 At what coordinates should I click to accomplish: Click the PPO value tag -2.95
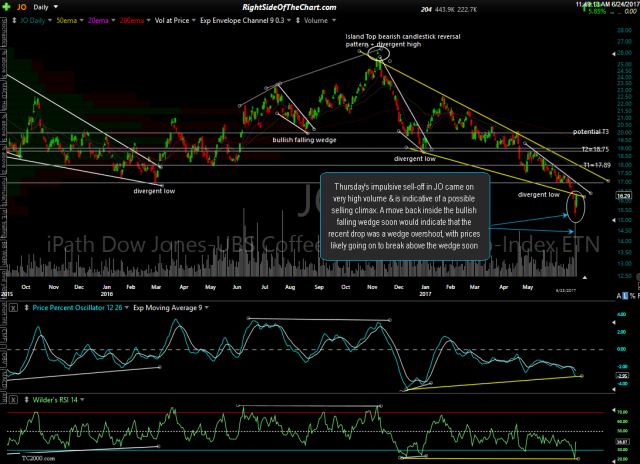622,376
